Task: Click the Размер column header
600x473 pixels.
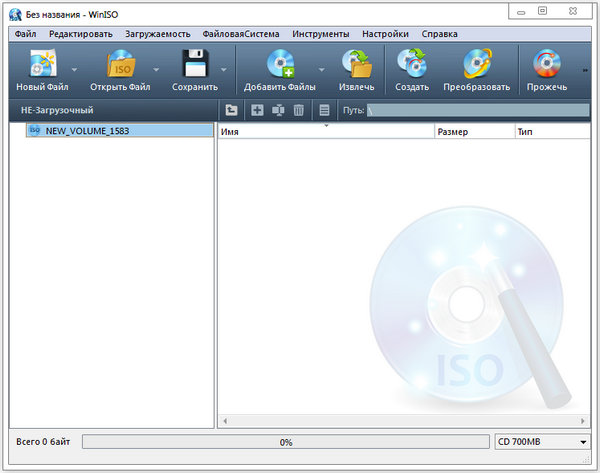Action: tap(472, 132)
